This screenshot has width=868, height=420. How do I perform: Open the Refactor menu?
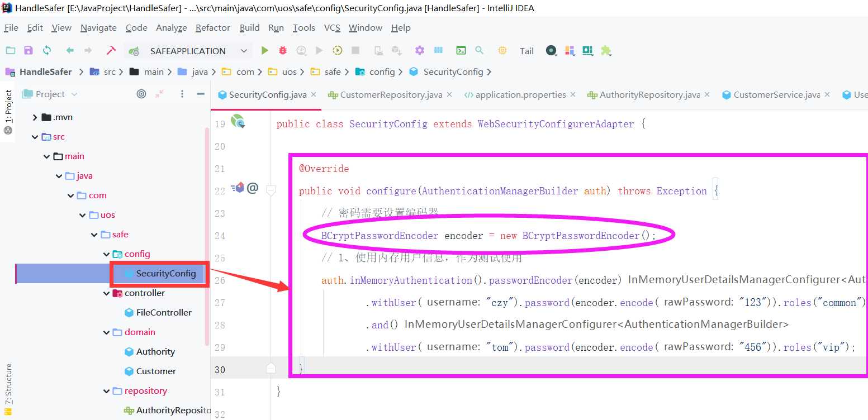pyautogui.click(x=213, y=27)
